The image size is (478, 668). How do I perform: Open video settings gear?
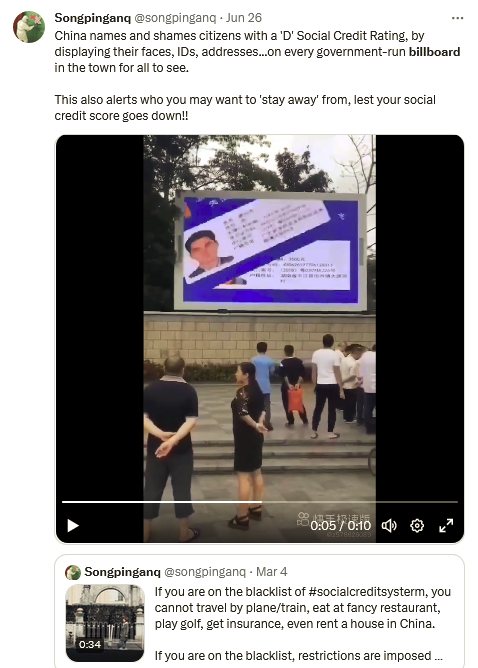pos(417,526)
